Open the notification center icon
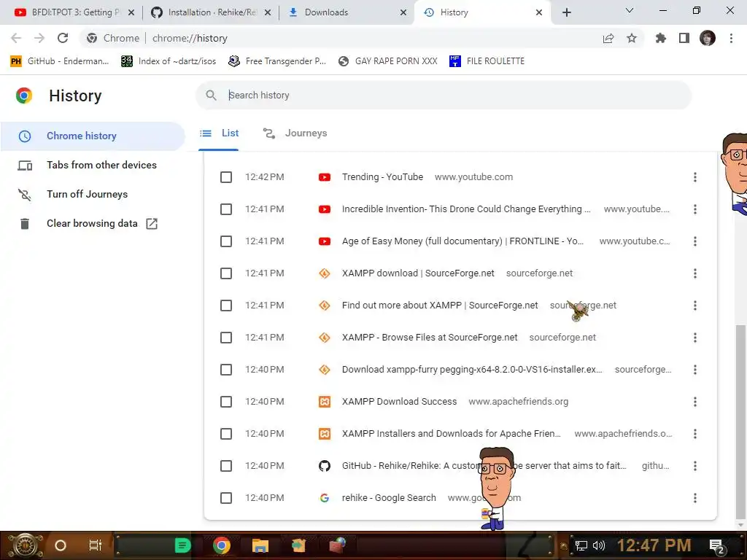This screenshot has width=747, height=560. [x=718, y=547]
